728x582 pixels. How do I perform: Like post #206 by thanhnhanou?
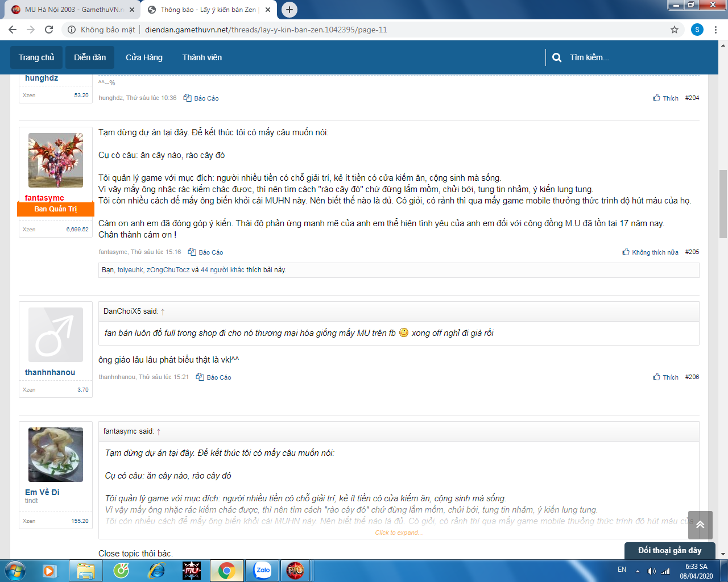coord(665,377)
